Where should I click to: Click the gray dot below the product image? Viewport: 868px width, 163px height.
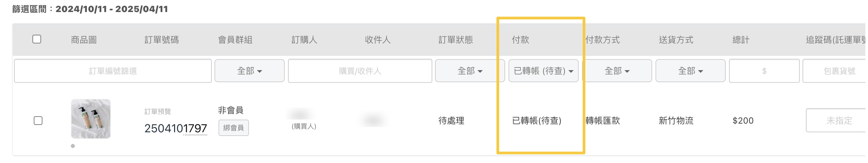pos(73,146)
